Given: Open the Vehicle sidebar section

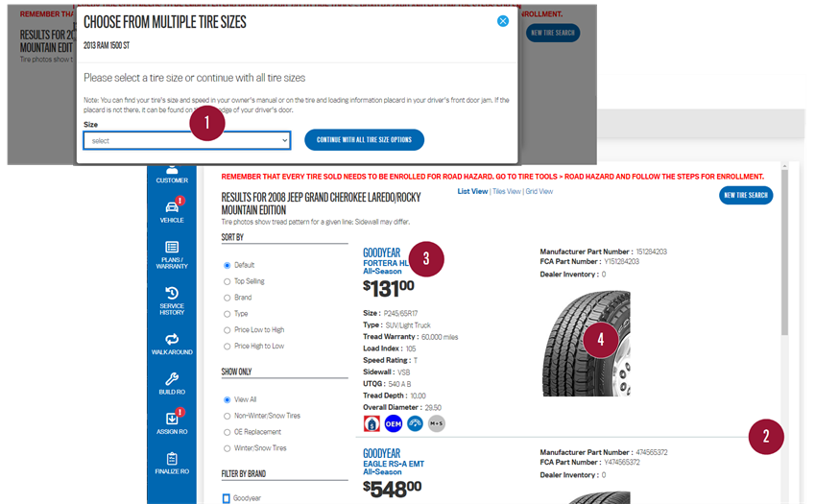Looking at the screenshot, I should 172,210.
